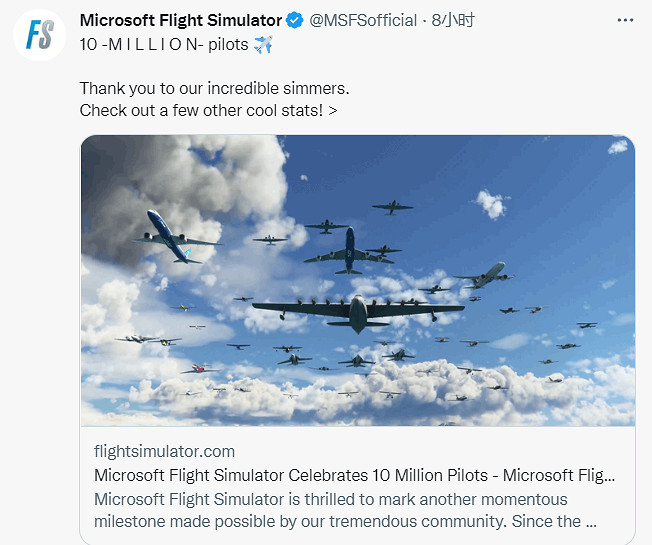652x545 pixels.
Task: Click the flightsimulator.com domain link
Action: click(165, 451)
